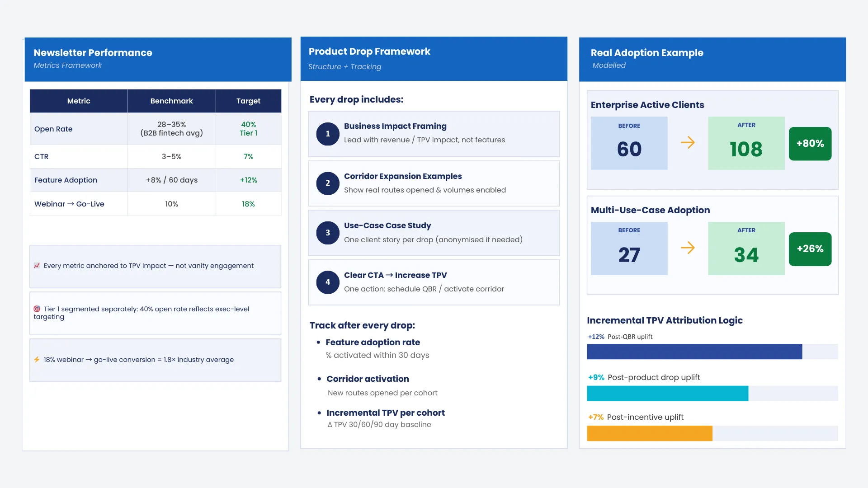868x488 pixels.
Task: Click the chart icon beside TPV impact note
Action: (x=37, y=266)
